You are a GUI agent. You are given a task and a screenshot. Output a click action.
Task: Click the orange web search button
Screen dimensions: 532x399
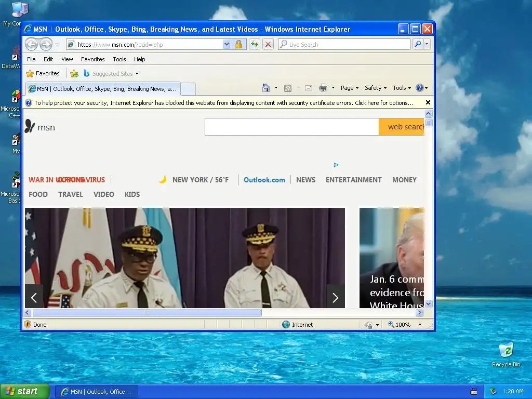402,127
